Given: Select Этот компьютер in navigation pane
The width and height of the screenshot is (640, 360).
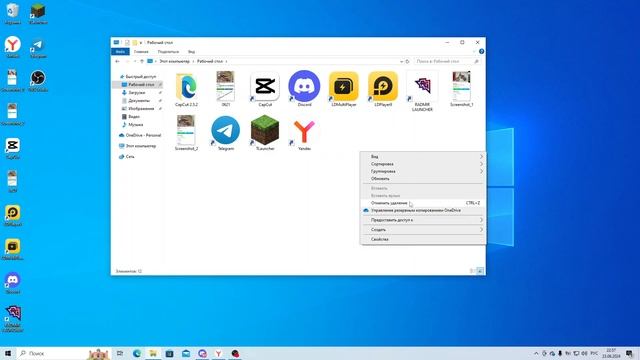Looking at the screenshot, I should 140,146.
